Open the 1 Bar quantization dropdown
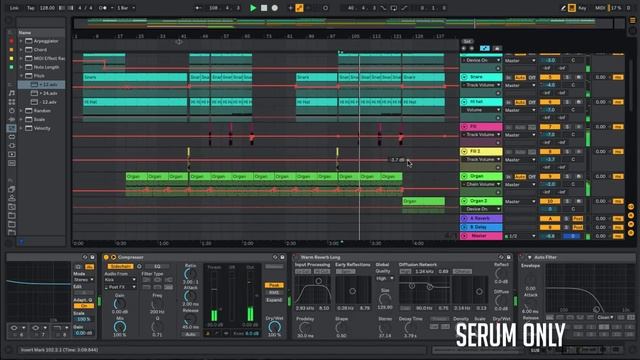 [x=126, y=8]
